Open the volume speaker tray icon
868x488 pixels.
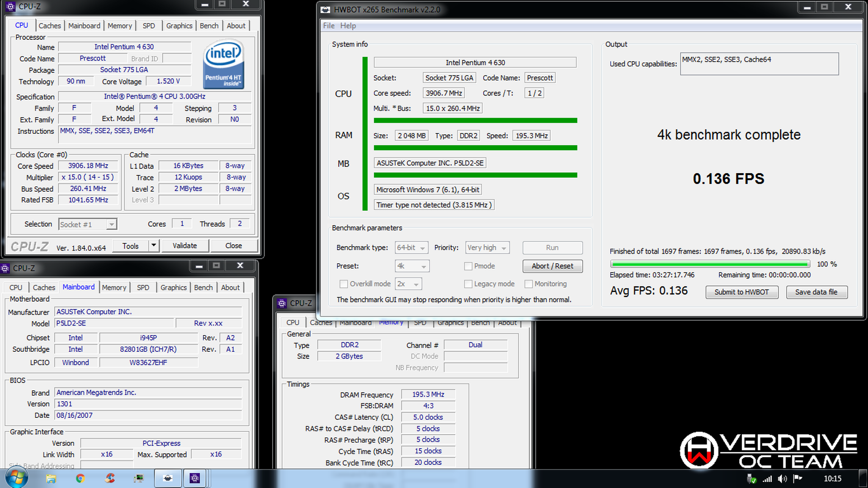coord(782,479)
